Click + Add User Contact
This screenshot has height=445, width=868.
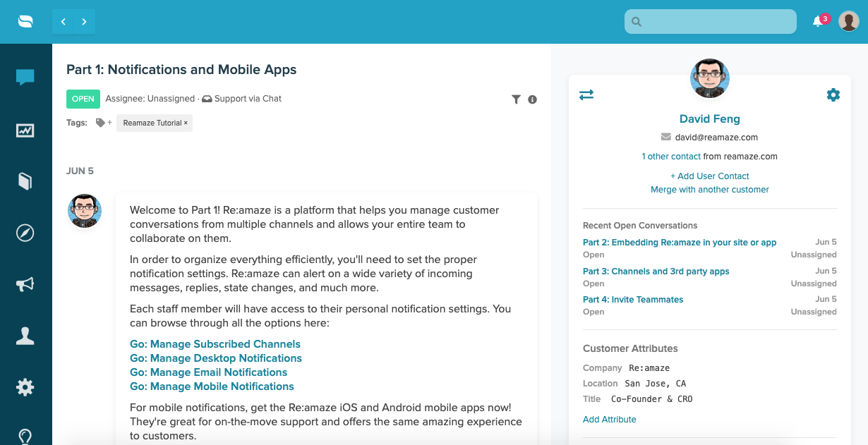(710, 176)
